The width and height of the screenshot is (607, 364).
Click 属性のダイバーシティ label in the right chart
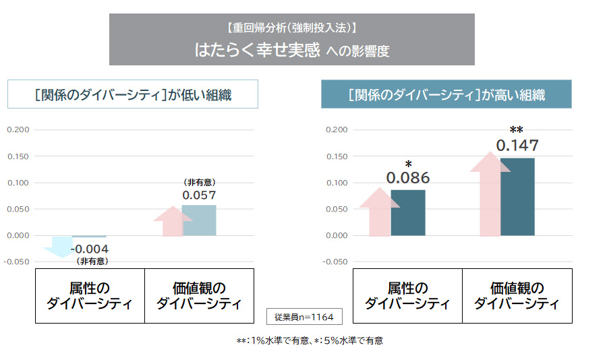408,296
